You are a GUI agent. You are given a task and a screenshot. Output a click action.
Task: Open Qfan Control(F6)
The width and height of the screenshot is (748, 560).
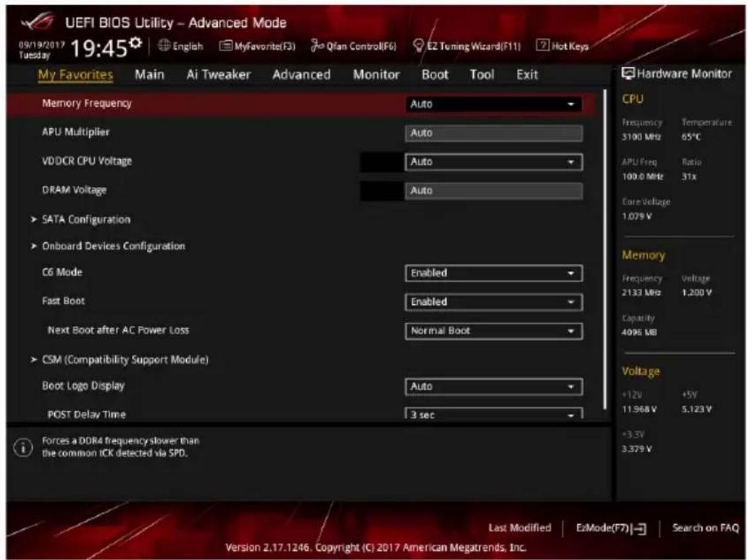[353, 46]
